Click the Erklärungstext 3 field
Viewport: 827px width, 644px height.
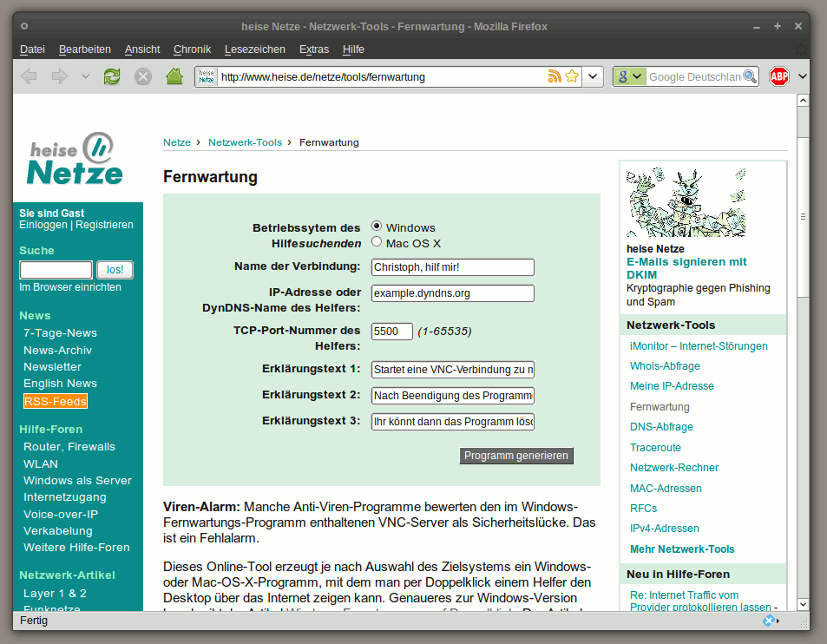(x=452, y=422)
